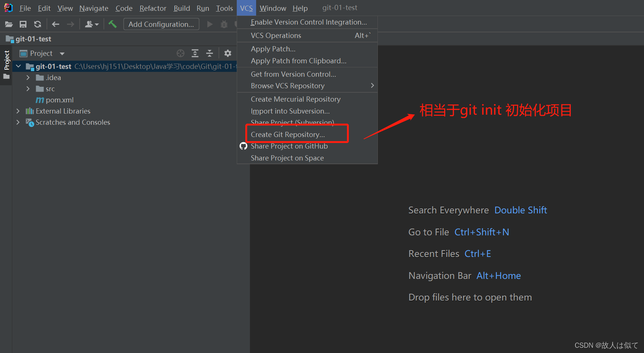Choose Enable Version Control Integration
The width and height of the screenshot is (644, 353).
(x=307, y=22)
